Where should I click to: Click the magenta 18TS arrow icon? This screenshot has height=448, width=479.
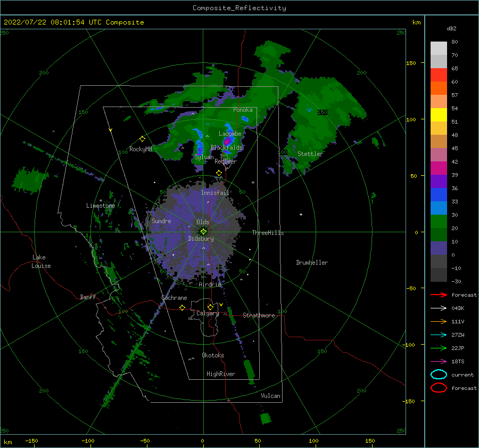[439, 362]
